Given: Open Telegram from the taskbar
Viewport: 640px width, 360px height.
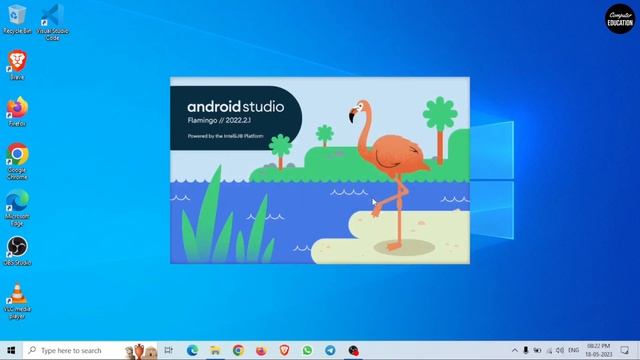Looking at the screenshot, I should (x=330, y=350).
